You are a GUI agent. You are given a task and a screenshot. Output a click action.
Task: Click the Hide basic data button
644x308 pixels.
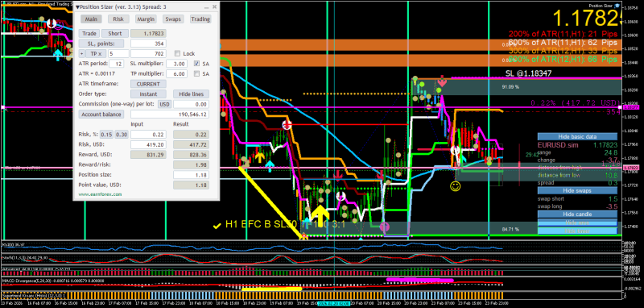coord(577,136)
